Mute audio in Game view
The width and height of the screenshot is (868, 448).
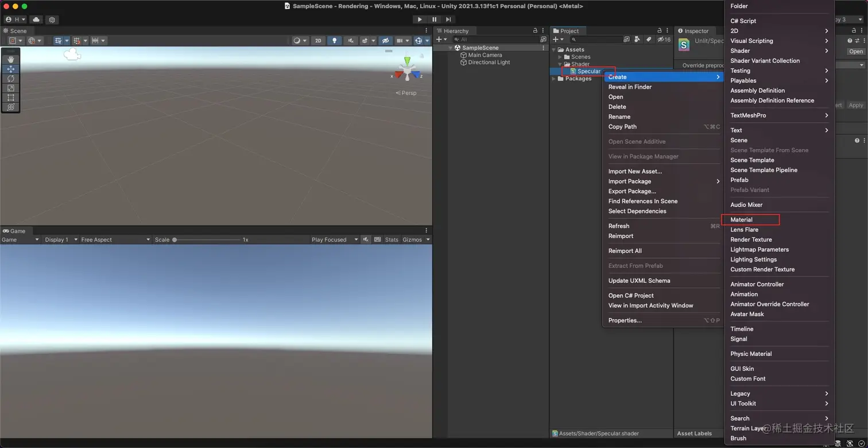(x=366, y=240)
